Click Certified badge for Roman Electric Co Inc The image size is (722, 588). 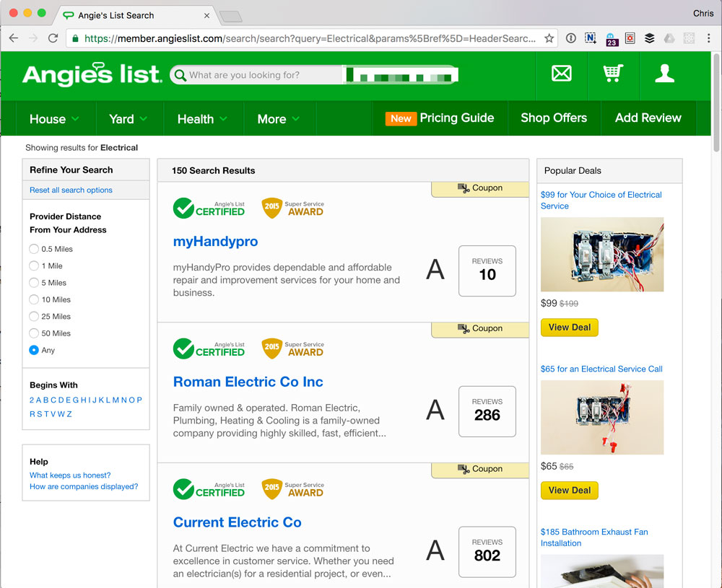point(209,348)
